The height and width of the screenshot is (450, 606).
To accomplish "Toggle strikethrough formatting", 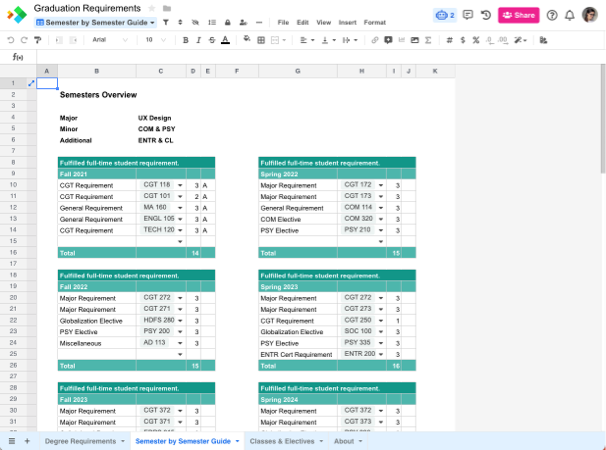I will pos(212,40).
